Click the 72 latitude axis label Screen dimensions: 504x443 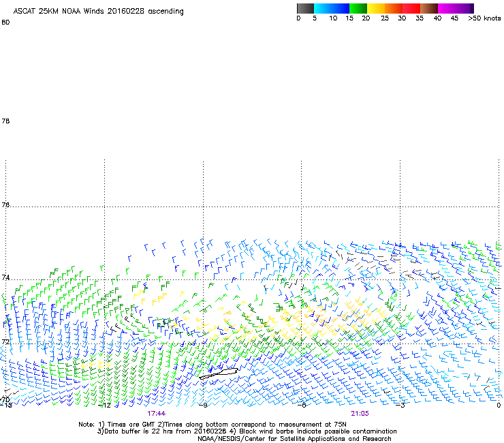[5, 341]
